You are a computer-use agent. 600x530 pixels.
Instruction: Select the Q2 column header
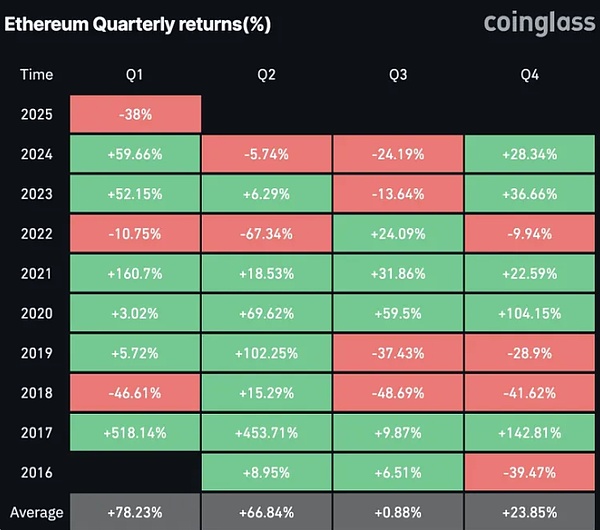pyautogui.click(x=266, y=75)
